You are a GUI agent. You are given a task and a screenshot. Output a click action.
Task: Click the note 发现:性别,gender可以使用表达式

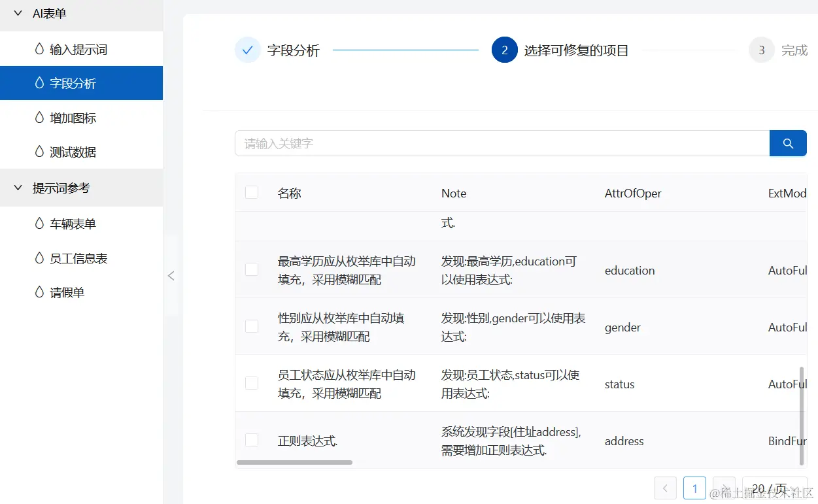(x=513, y=327)
